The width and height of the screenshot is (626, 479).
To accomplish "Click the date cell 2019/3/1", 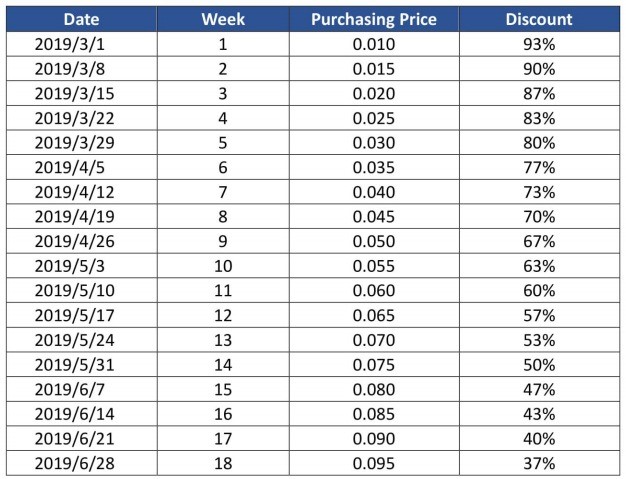I will (81, 44).
